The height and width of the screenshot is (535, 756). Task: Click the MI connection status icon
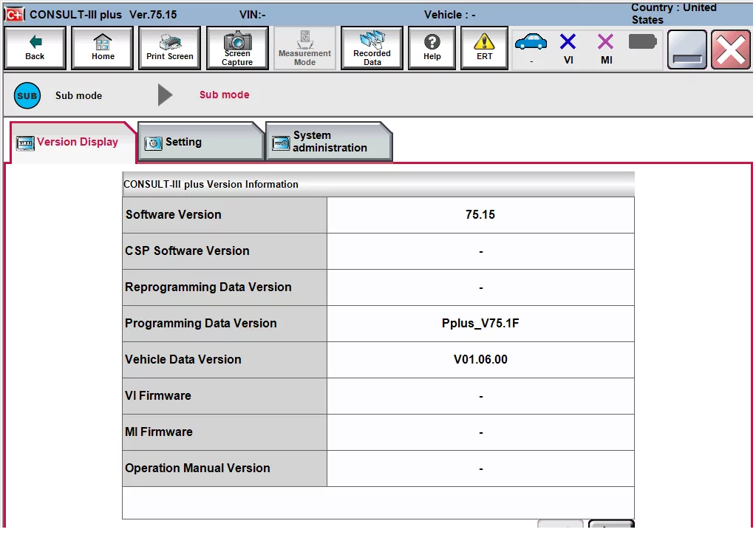click(605, 44)
